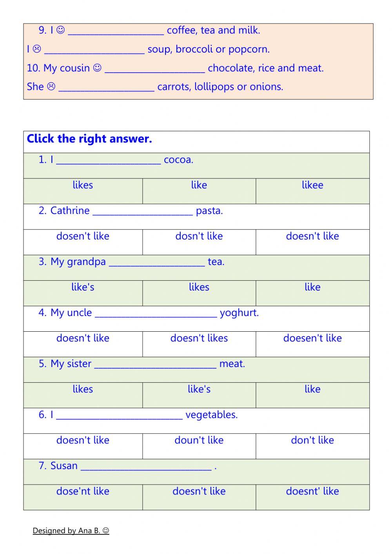Click the blank in 'coffee, tea and milk' sentence
This screenshot has width=392, height=554.
click(116, 31)
